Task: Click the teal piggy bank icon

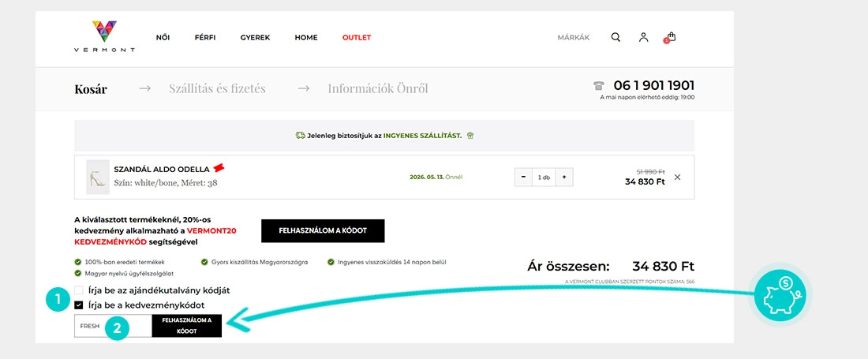Action: coord(780,295)
